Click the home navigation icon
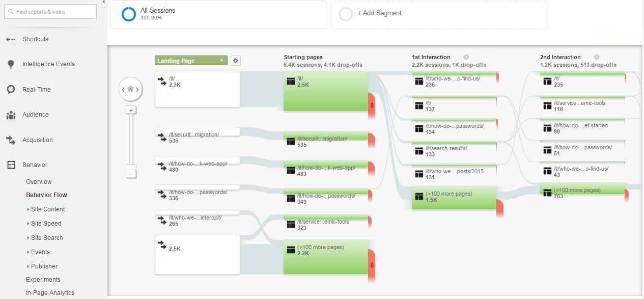Image resolution: width=644 pixels, height=299 pixels. coord(130,89)
